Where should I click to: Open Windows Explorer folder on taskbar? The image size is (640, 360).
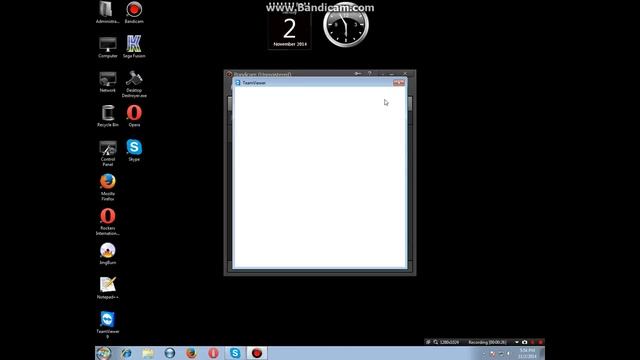pyautogui.click(x=148, y=353)
